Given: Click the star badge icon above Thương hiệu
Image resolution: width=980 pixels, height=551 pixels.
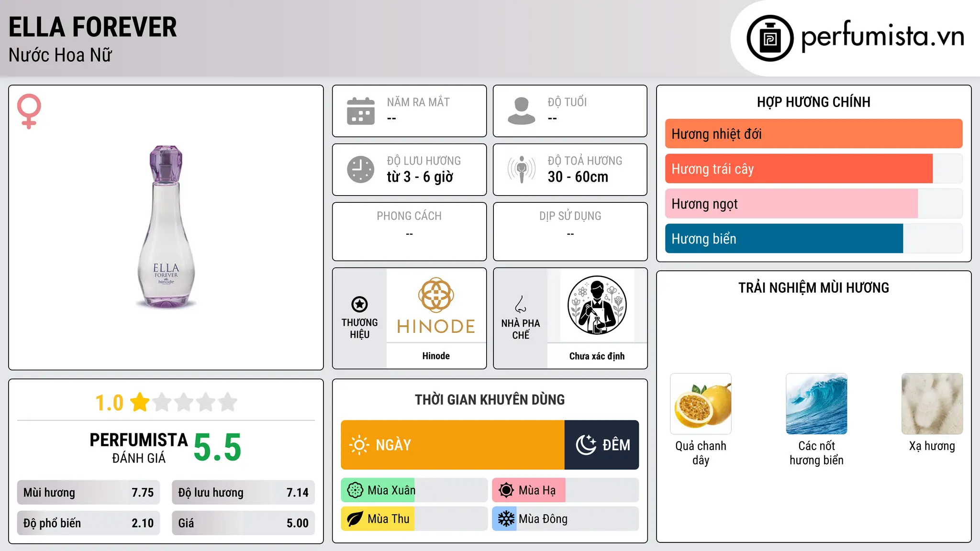Looking at the screenshot, I should (x=359, y=304).
